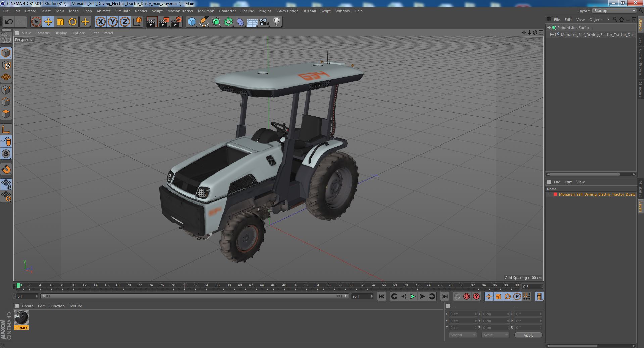Switch to Texture mode
644x348 pixels.
tap(6, 65)
